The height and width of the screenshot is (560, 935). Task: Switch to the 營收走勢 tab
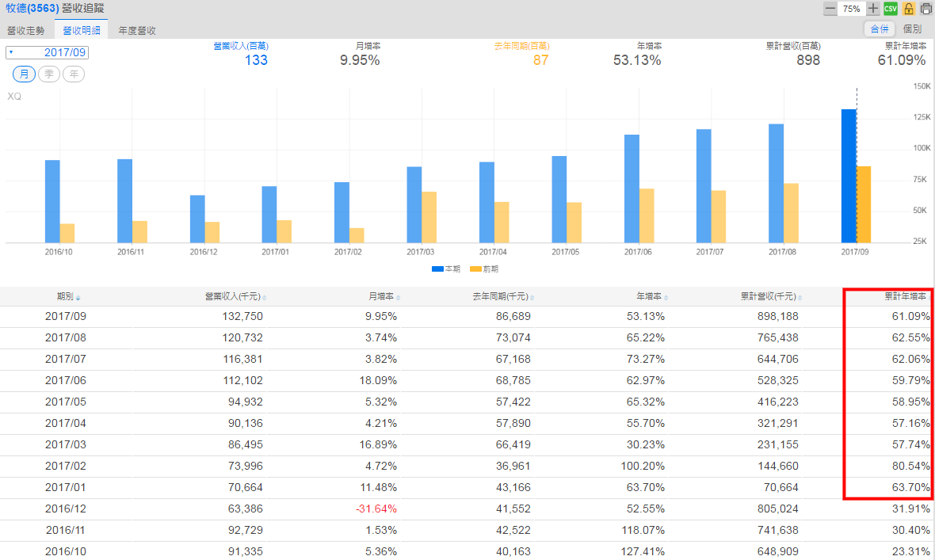point(25,30)
